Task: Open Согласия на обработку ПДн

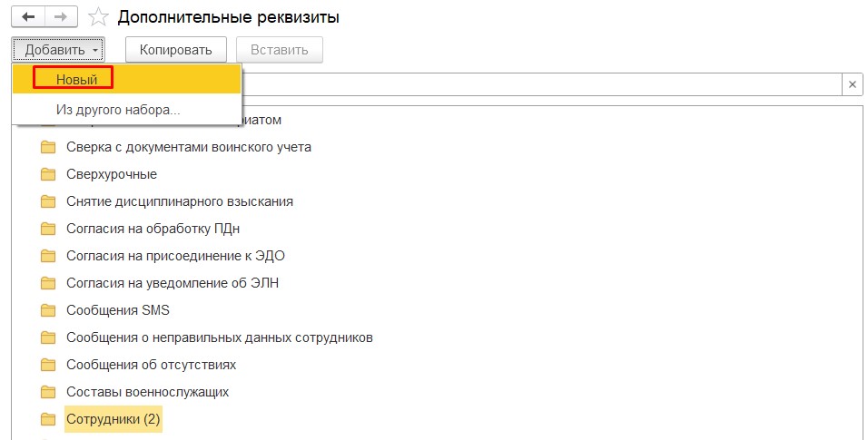Action: [153, 229]
